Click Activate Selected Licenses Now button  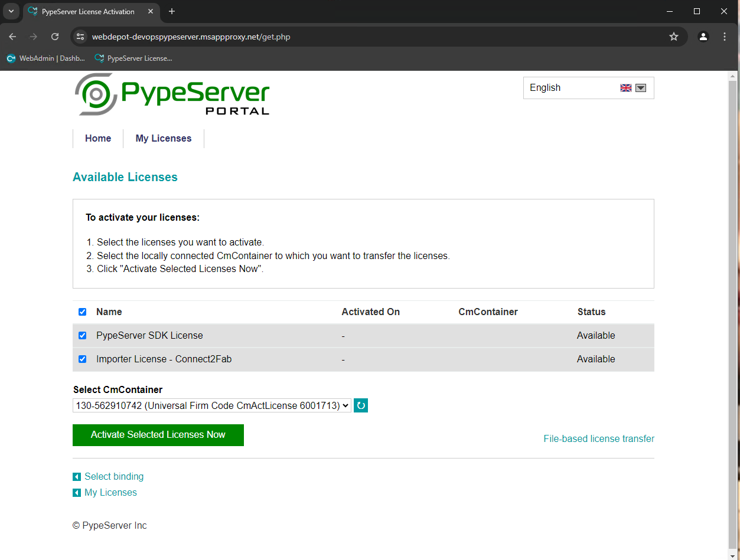click(x=158, y=435)
